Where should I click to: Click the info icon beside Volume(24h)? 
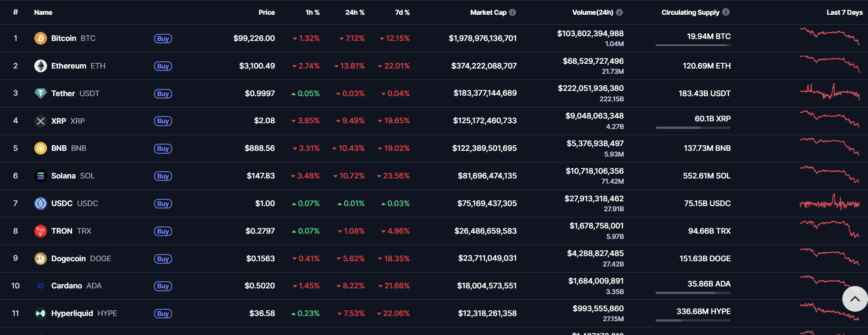coord(619,12)
